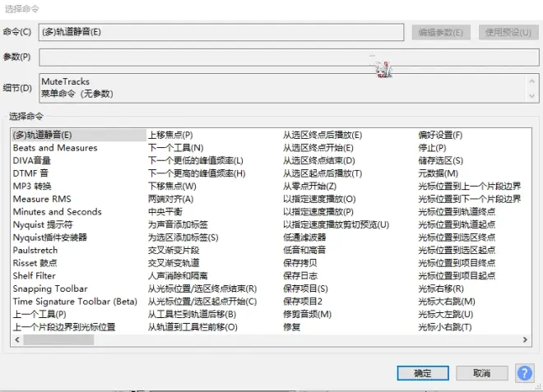Pick the 两端对齐(A) command
Viewport: 543px width, 392px height.
point(171,199)
